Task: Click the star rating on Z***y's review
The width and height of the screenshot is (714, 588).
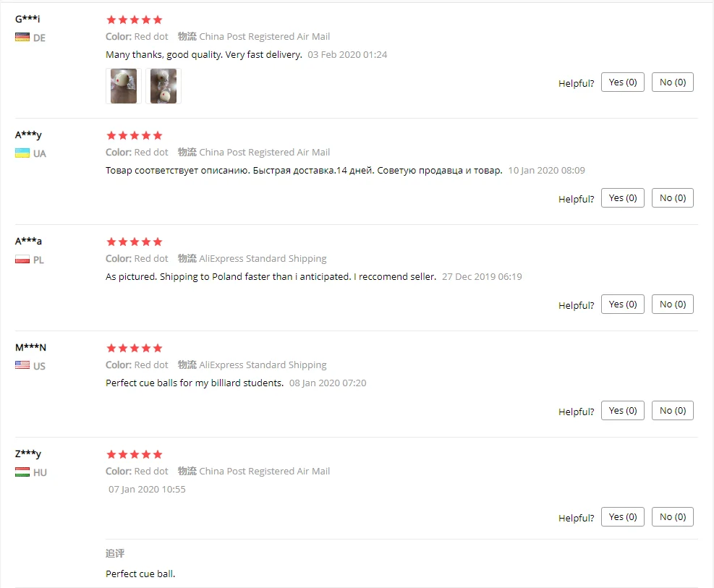Action: click(135, 454)
